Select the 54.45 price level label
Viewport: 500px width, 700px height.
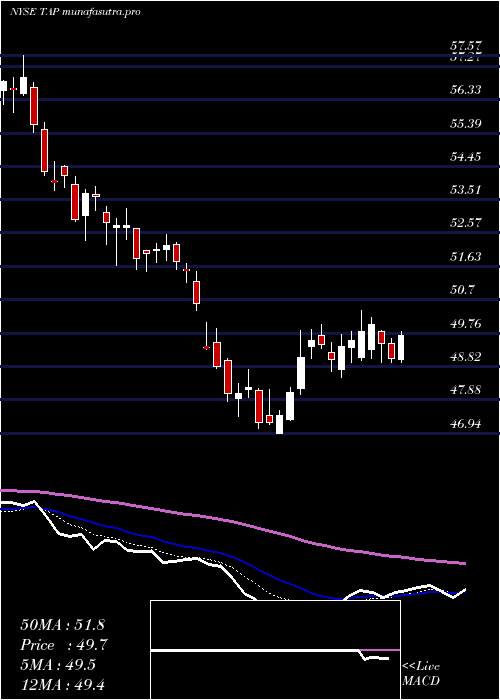coord(466,157)
